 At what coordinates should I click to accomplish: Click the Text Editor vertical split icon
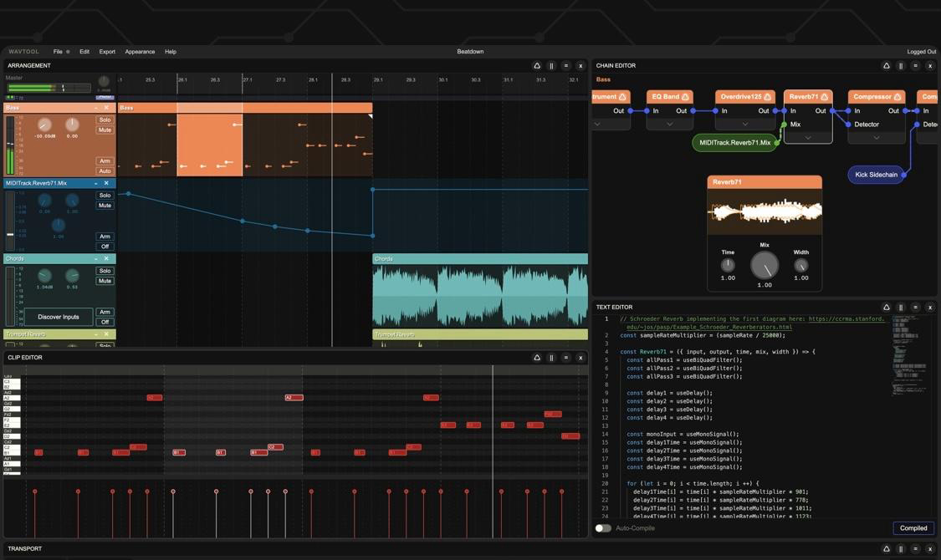[x=901, y=307]
